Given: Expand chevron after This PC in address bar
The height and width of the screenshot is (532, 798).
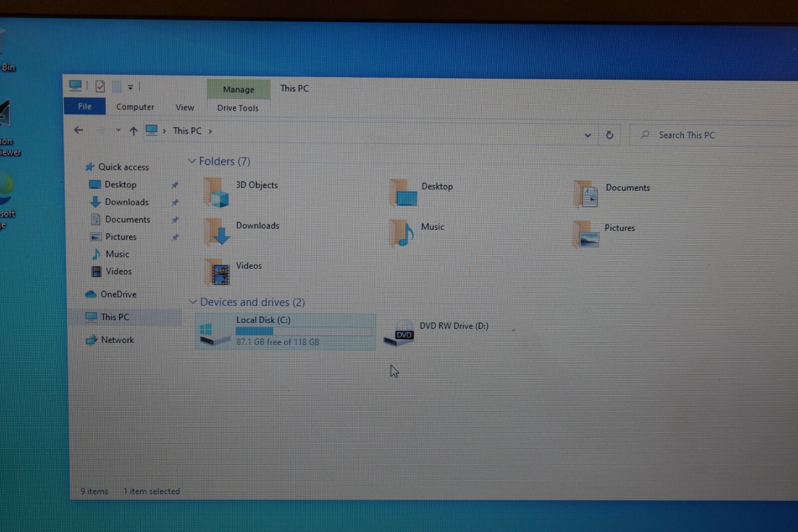Looking at the screenshot, I should click(210, 132).
